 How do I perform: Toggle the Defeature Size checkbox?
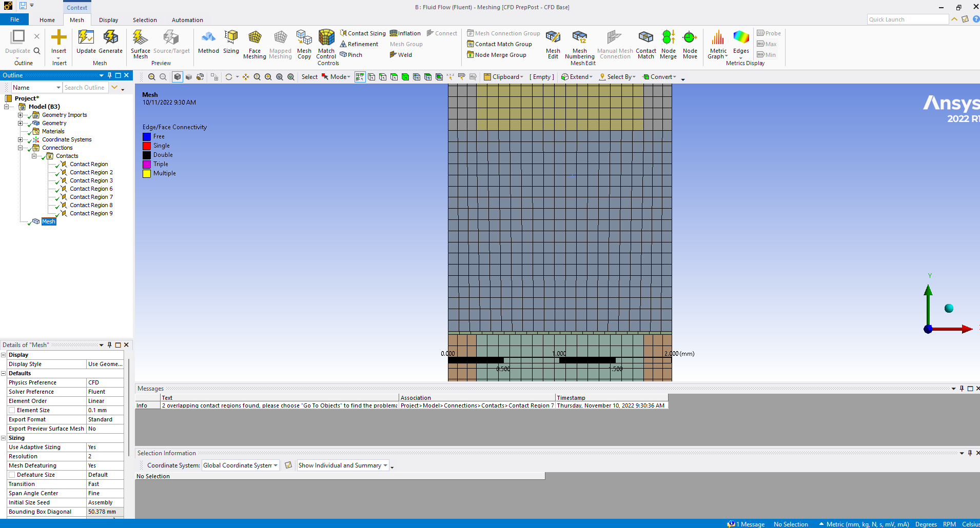(12, 475)
